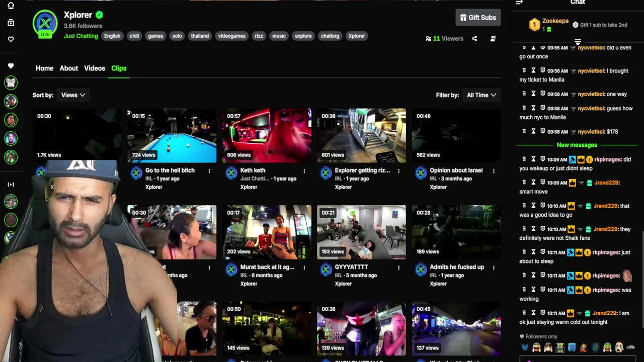The width and height of the screenshot is (644, 362).
Task: Open the 606 views red-lit clip thumbnail
Action: point(267,136)
